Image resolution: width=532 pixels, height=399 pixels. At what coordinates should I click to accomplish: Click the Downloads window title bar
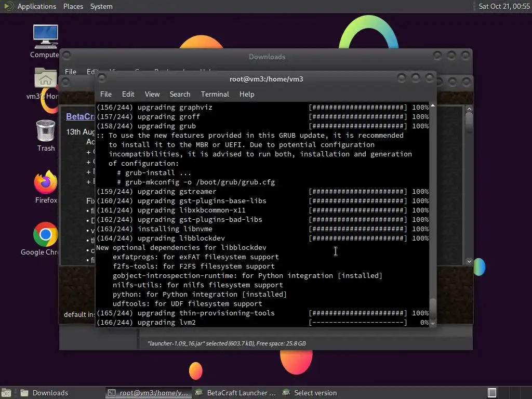point(267,57)
